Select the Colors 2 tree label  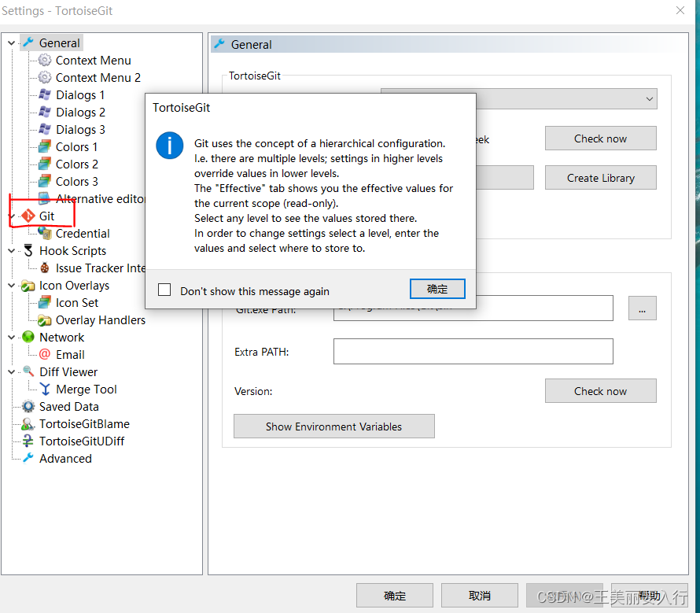[x=77, y=164]
